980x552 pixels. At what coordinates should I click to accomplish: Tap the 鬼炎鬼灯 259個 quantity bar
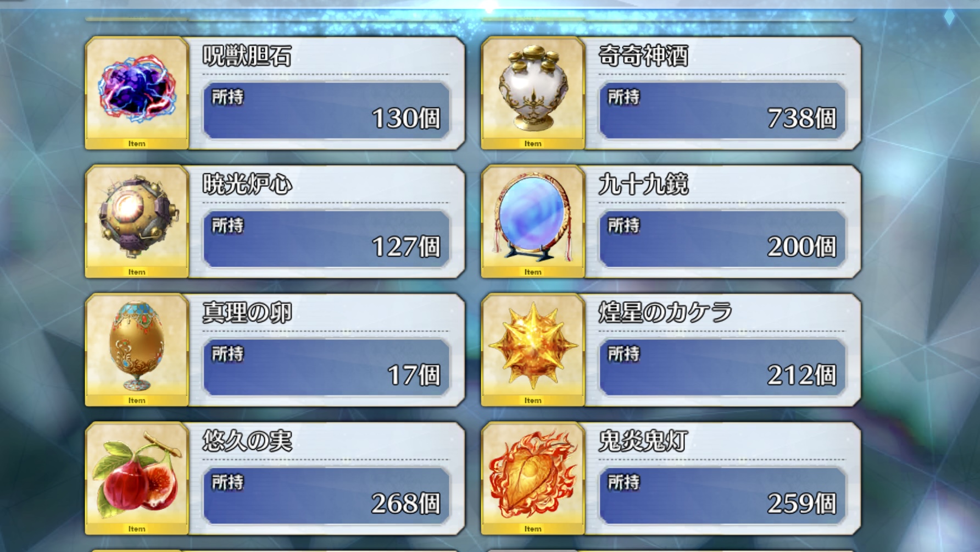click(722, 496)
